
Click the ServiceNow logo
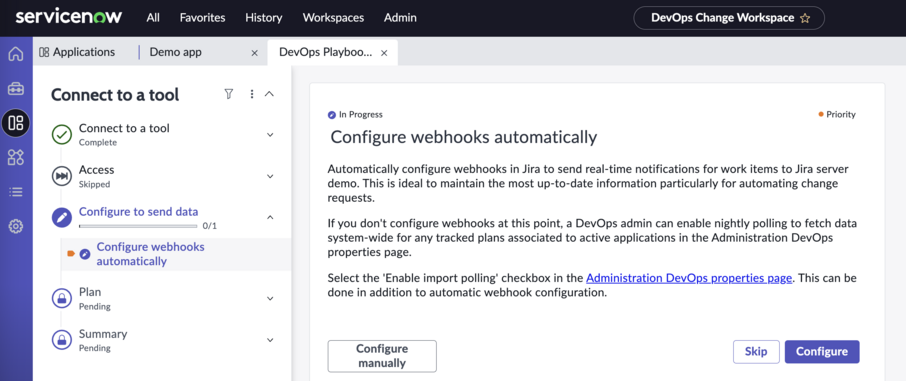[69, 17]
